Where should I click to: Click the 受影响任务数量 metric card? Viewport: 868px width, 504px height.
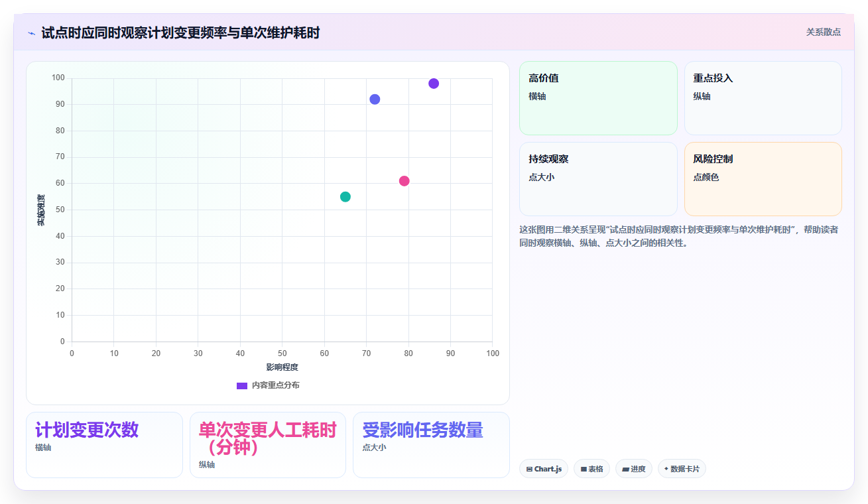pos(431,445)
